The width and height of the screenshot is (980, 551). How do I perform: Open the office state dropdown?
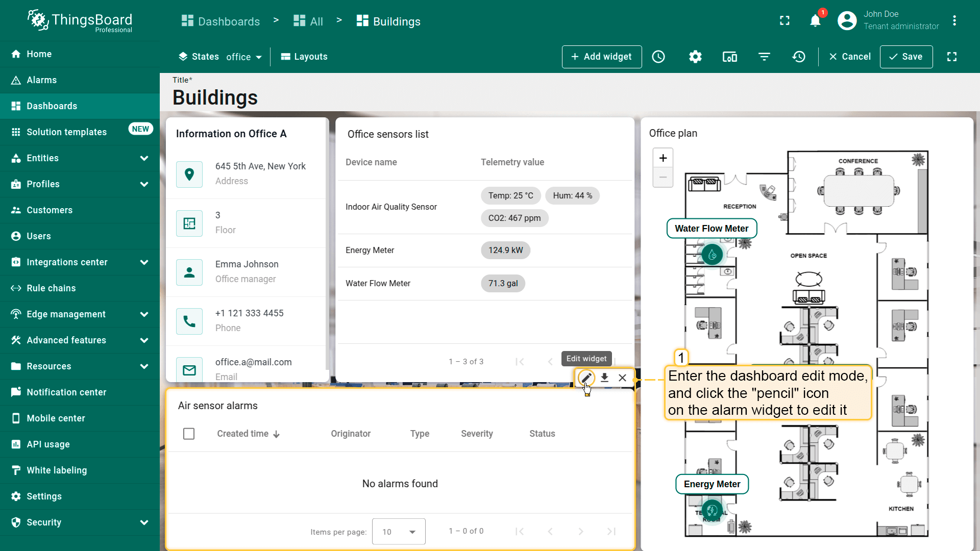244,57
